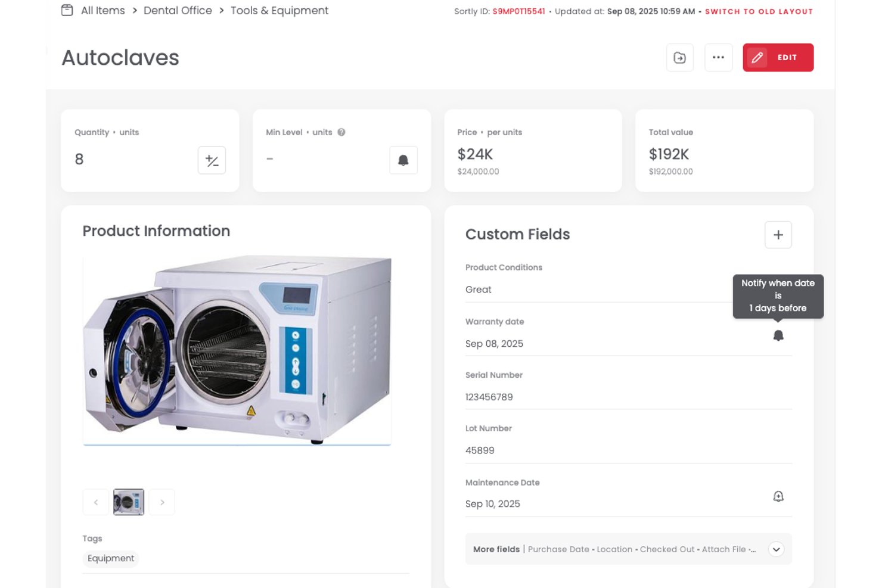This screenshot has width=882, height=588.
Task: Navigate to Dental Office breadcrumb
Action: (x=178, y=11)
